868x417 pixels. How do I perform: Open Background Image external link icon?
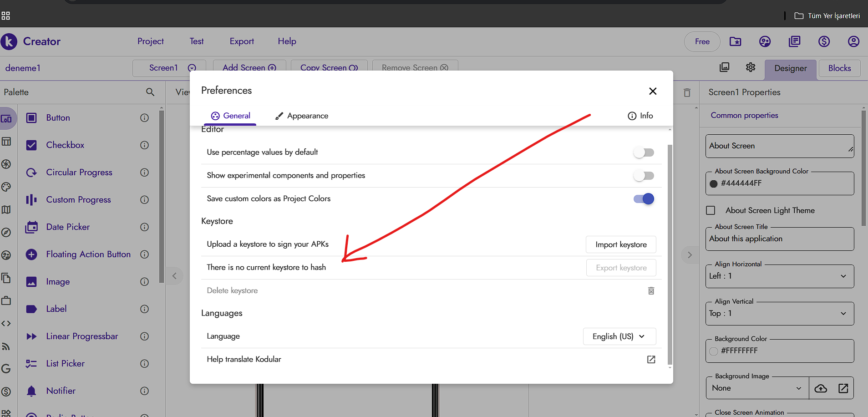coord(843,388)
